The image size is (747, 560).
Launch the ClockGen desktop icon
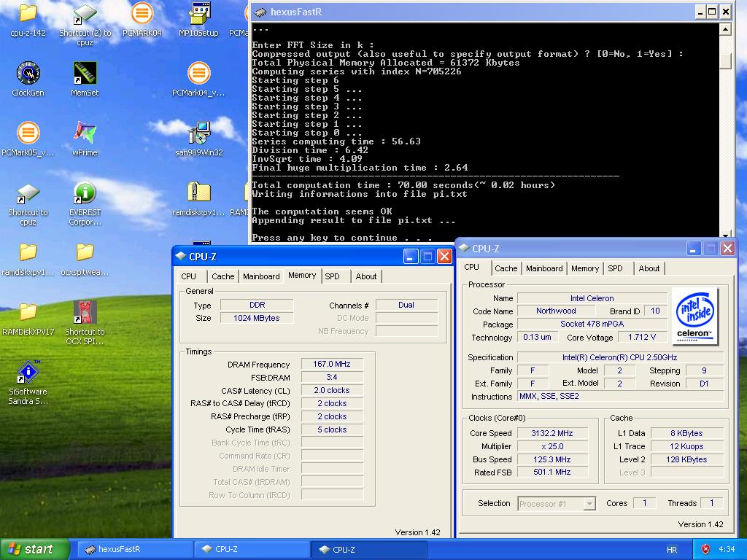pos(28,74)
